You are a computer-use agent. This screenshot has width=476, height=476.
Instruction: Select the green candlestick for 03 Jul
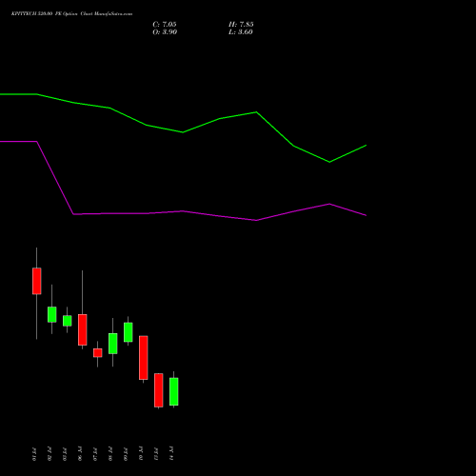68,321
